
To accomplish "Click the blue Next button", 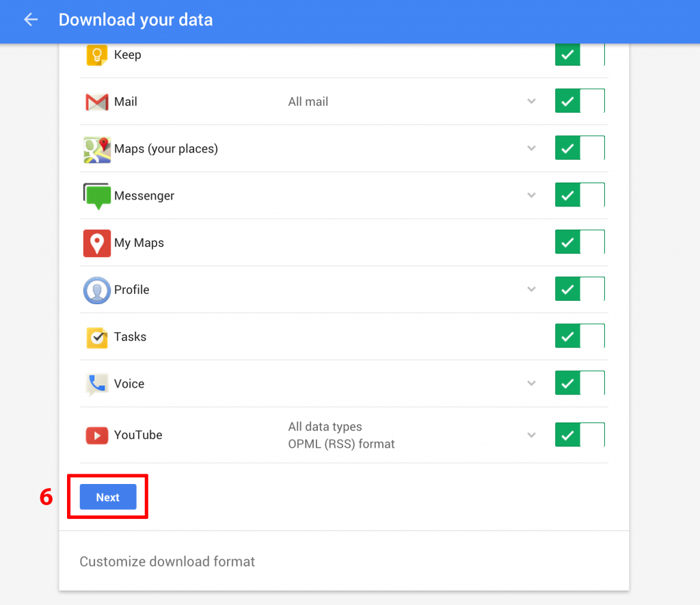I will click(x=108, y=497).
